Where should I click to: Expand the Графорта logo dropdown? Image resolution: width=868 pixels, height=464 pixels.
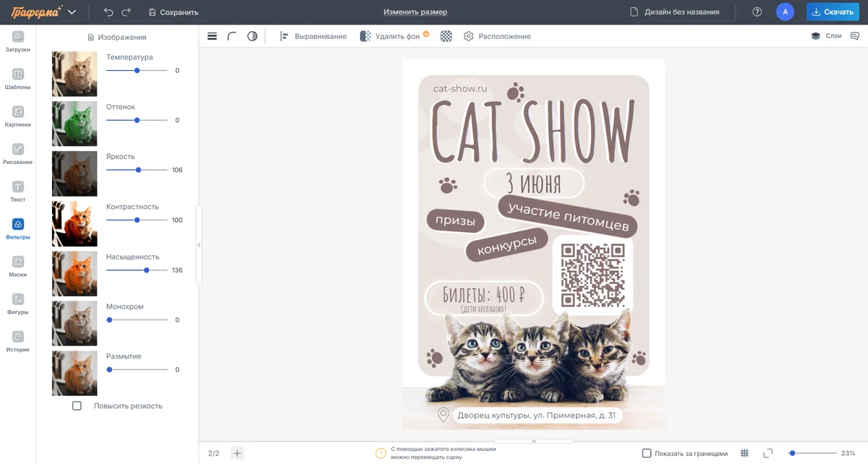[72, 12]
